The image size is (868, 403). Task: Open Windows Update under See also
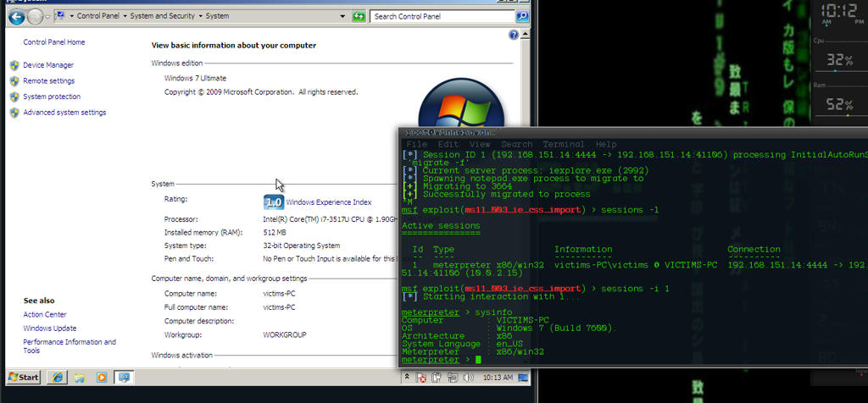click(50, 328)
